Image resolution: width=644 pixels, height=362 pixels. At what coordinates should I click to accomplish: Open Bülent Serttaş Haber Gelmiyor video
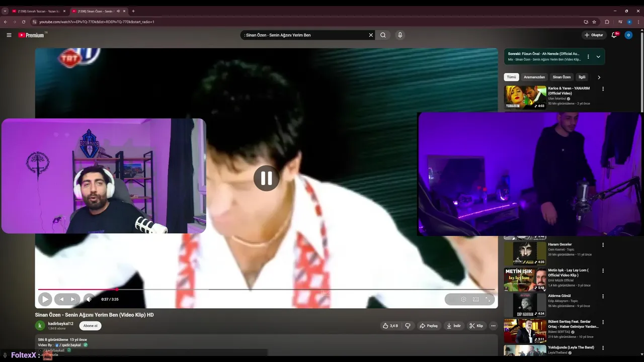pos(525,331)
